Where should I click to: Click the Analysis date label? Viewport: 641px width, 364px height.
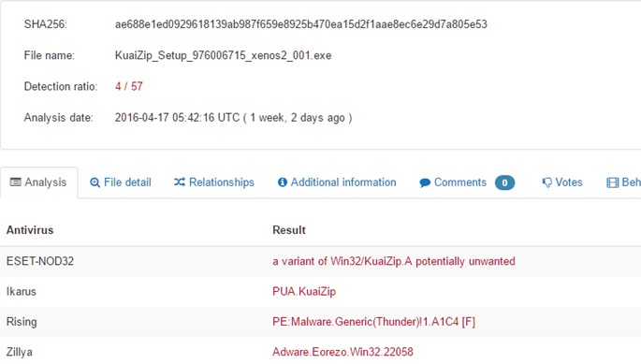pyautogui.click(x=58, y=118)
